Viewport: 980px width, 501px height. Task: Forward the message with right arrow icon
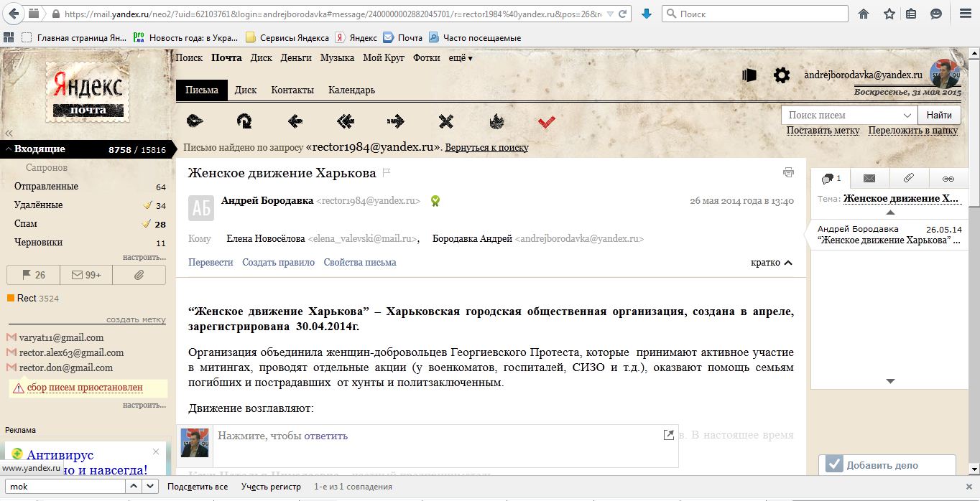396,121
